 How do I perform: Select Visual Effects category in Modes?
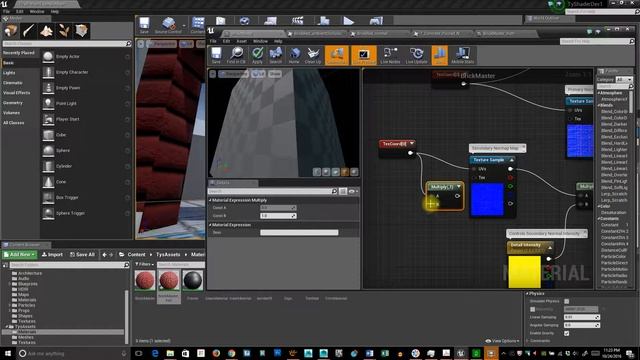click(17, 93)
